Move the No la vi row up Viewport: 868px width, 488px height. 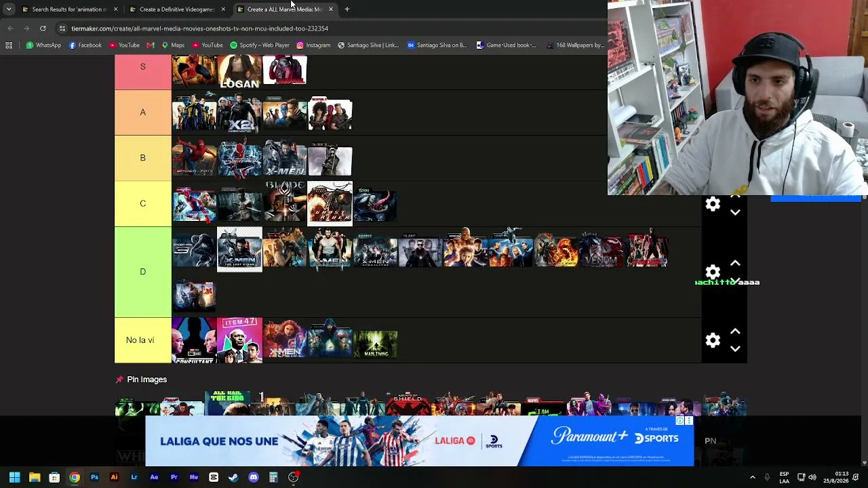click(x=735, y=331)
